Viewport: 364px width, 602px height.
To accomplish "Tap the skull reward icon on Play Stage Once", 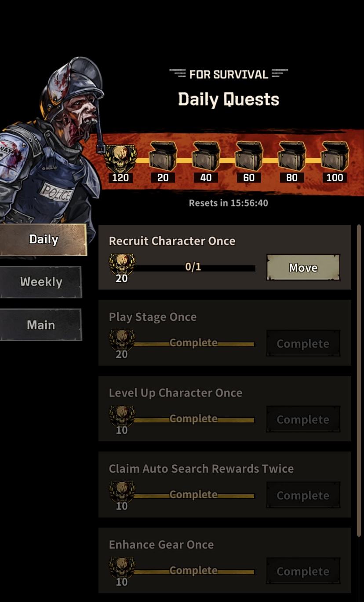I will point(122,341).
